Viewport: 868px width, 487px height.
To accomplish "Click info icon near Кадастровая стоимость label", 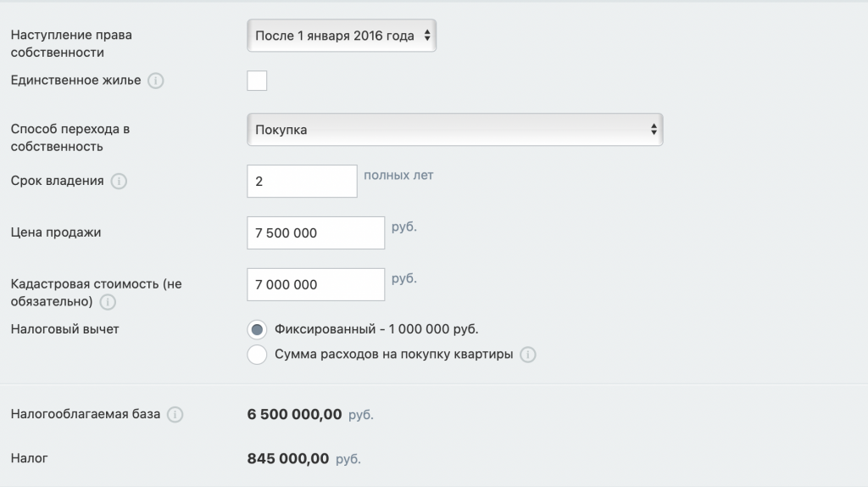I will pos(108,302).
